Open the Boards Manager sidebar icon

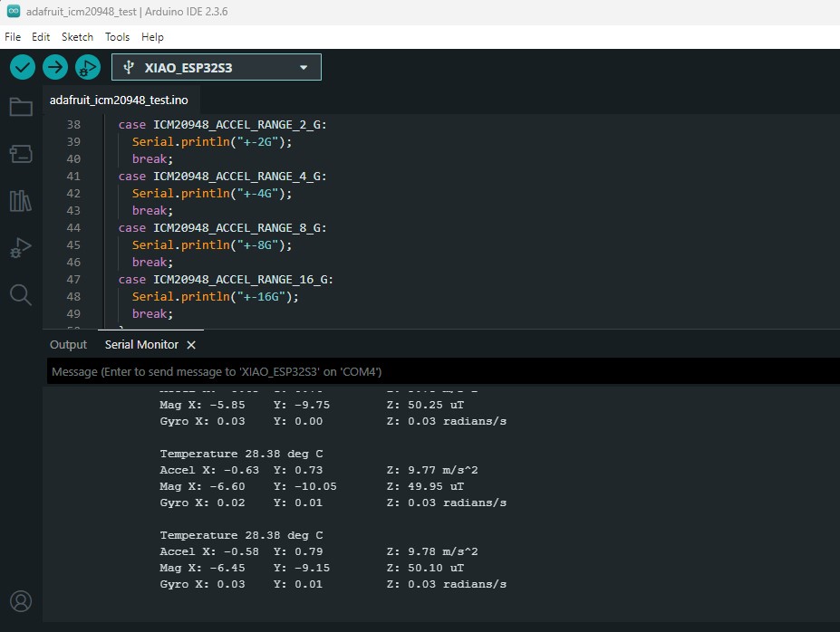pos(21,154)
